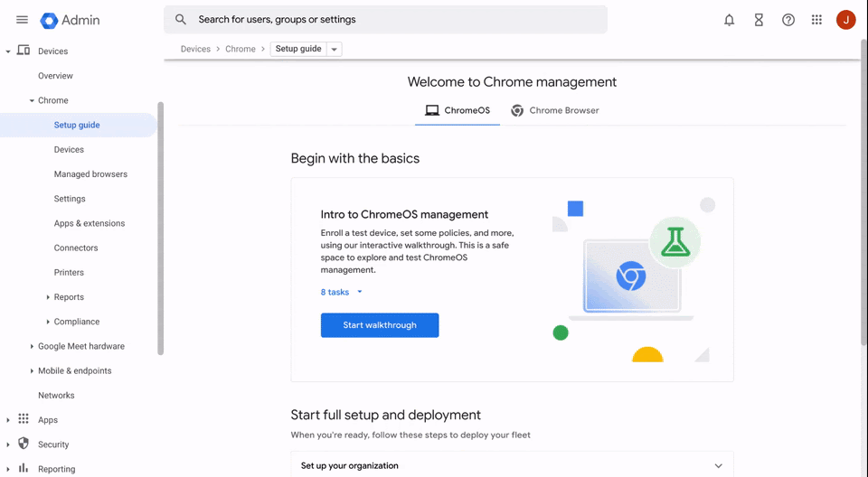Switch to the ChromeOS tab
This screenshot has width=868, height=477.
pos(458,110)
